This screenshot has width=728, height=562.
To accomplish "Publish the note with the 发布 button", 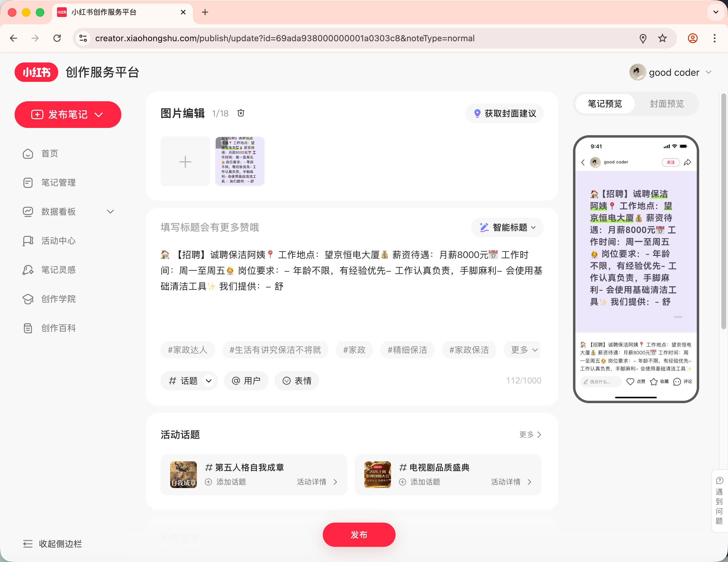I will click(x=359, y=534).
